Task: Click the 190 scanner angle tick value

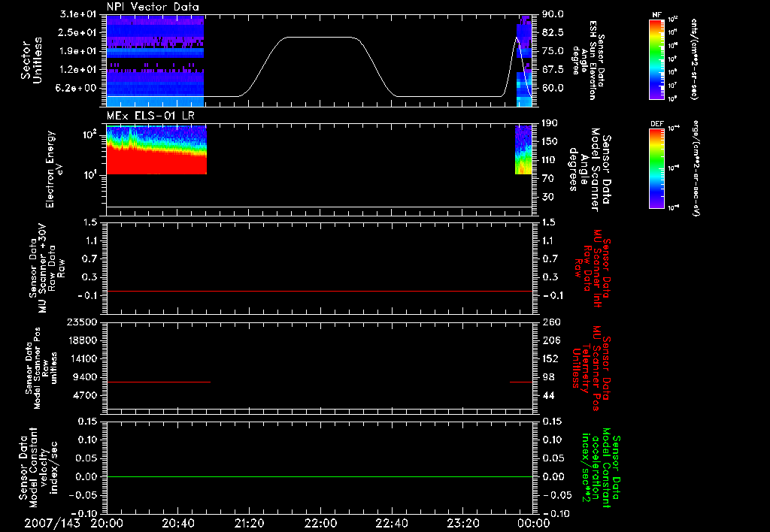Action: click(x=550, y=123)
